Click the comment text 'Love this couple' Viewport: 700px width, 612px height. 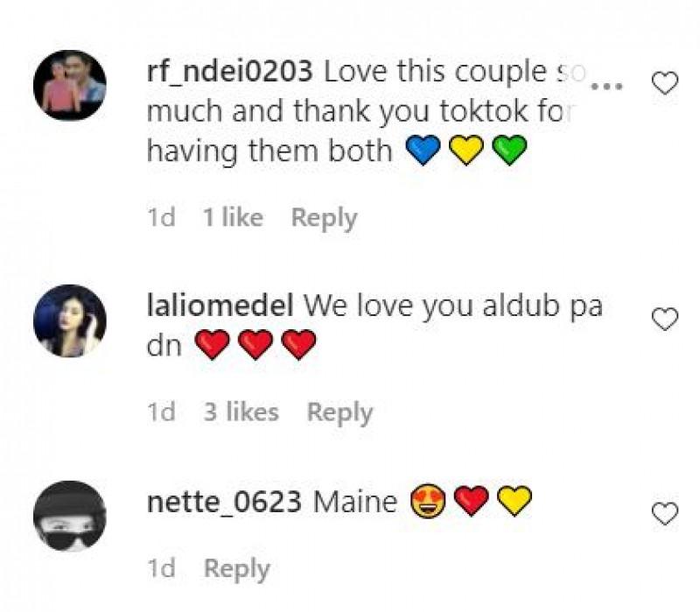[435, 72]
